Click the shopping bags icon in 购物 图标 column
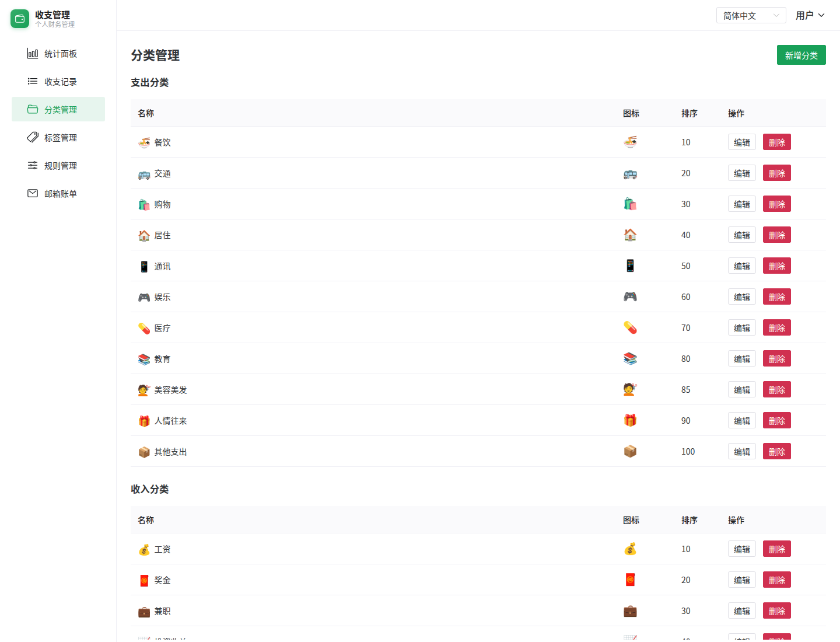Image resolution: width=840 pixels, height=642 pixels. 630,204
